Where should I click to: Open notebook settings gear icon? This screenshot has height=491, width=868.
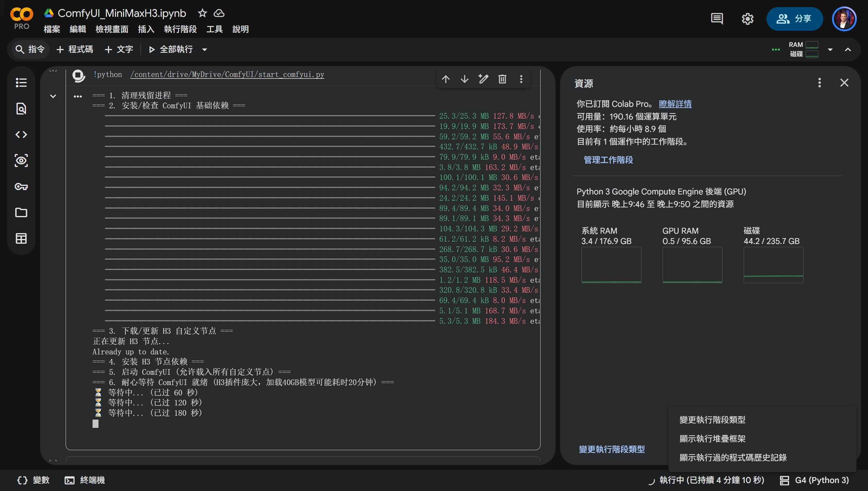748,19
